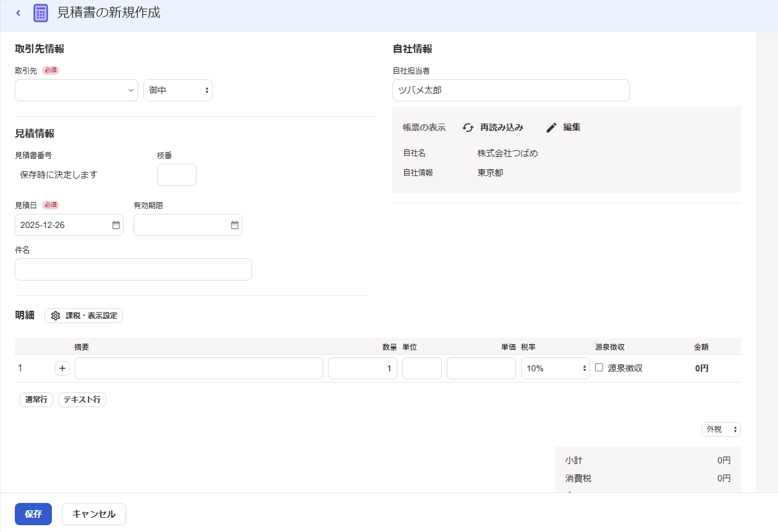Click the 摘要 description field in row 1
778x532 pixels.
(199, 368)
